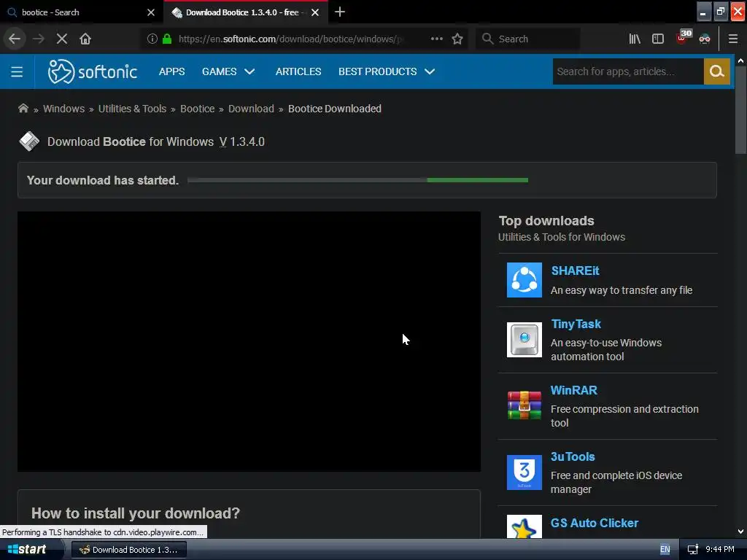Click the download progress bar

pyautogui.click(x=357, y=180)
